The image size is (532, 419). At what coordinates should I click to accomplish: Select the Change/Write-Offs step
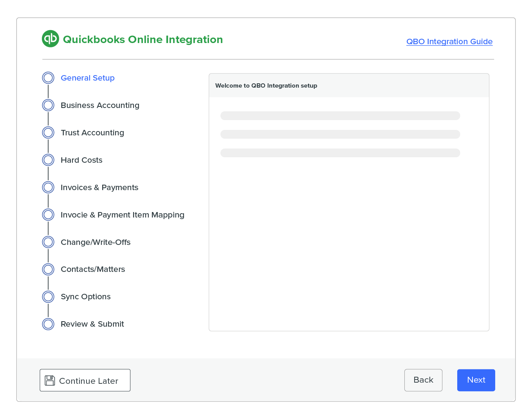pyautogui.click(x=48, y=242)
